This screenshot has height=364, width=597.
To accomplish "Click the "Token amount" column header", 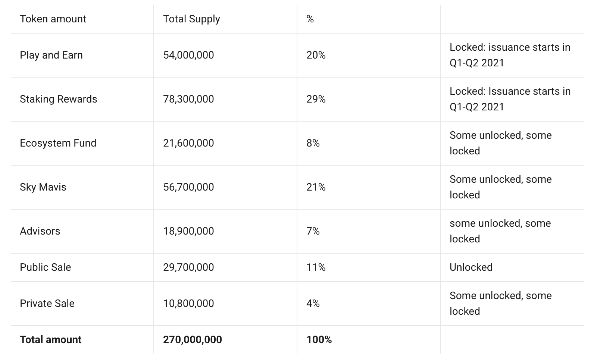I will [53, 19].
